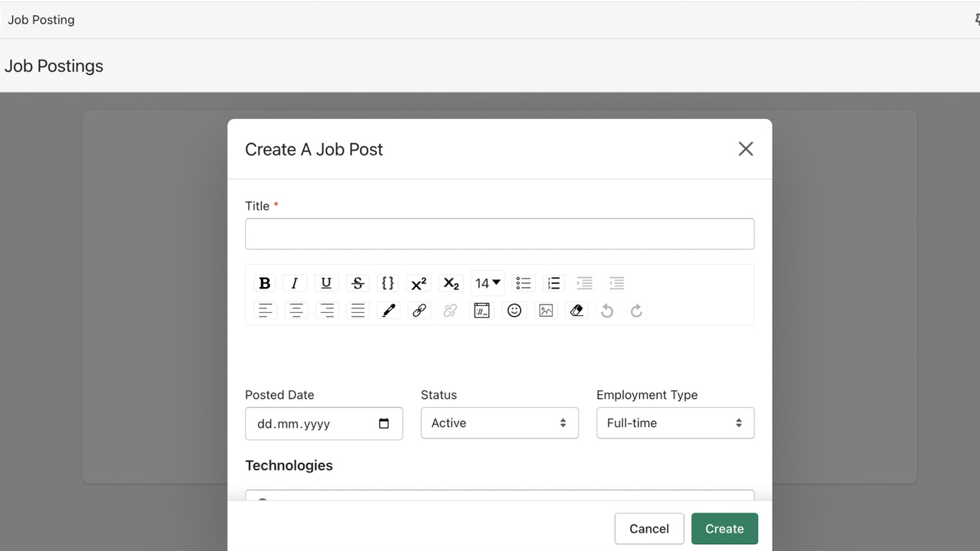Apply superscript formatting
980x551 pixels.
point(418,283)
